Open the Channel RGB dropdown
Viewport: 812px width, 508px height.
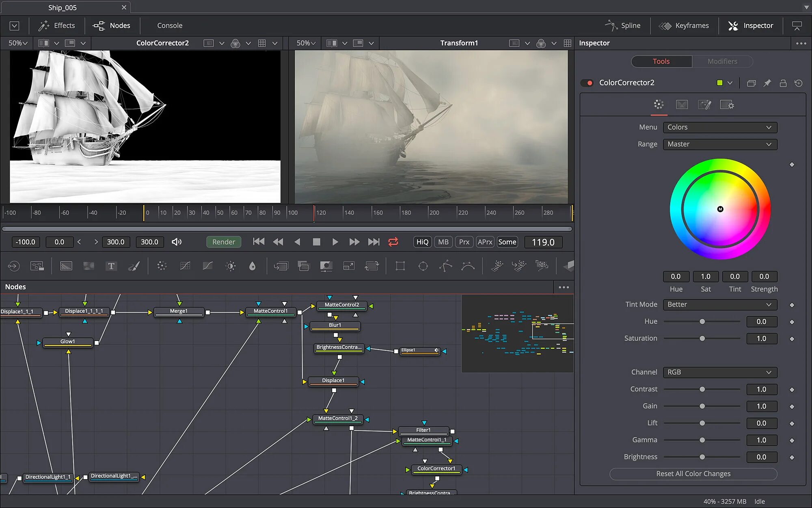pyautogui.click(x=719, y=372)
